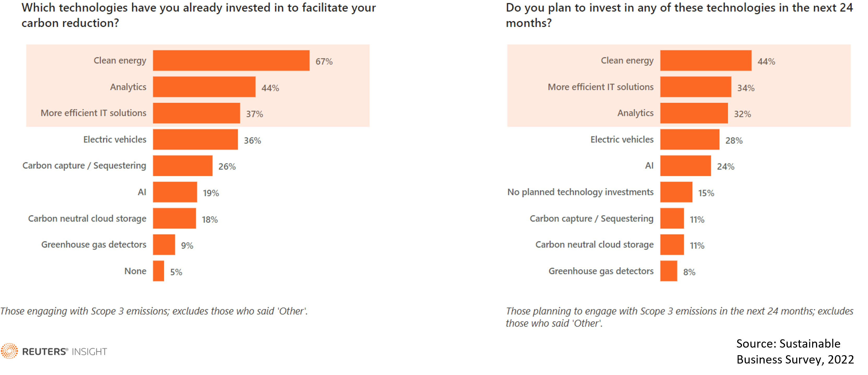Select the 67% Clean energy bar
This screenshot has width=868, height=375.
[231, 61]
